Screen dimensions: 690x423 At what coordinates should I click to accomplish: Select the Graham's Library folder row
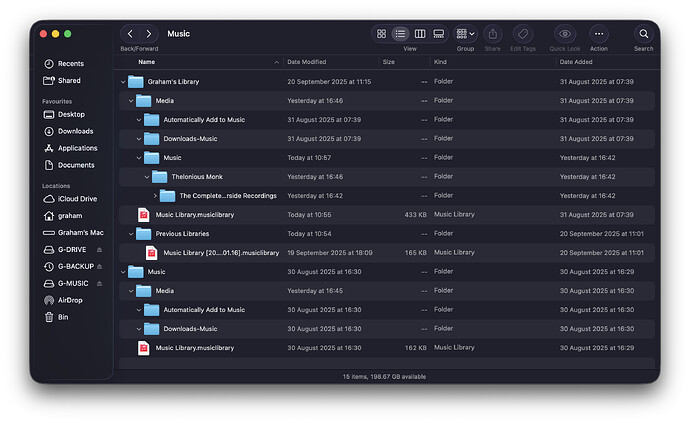[x=386, y=82]
